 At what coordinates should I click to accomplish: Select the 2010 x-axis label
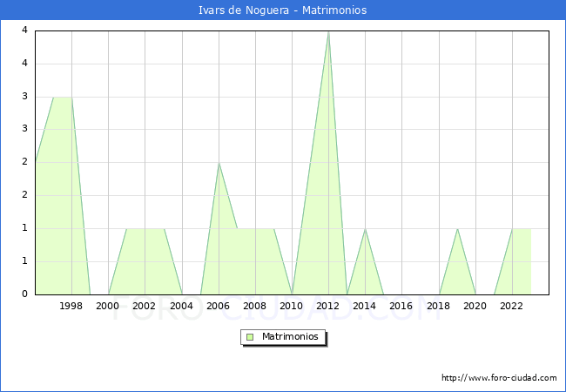point(292,306)
